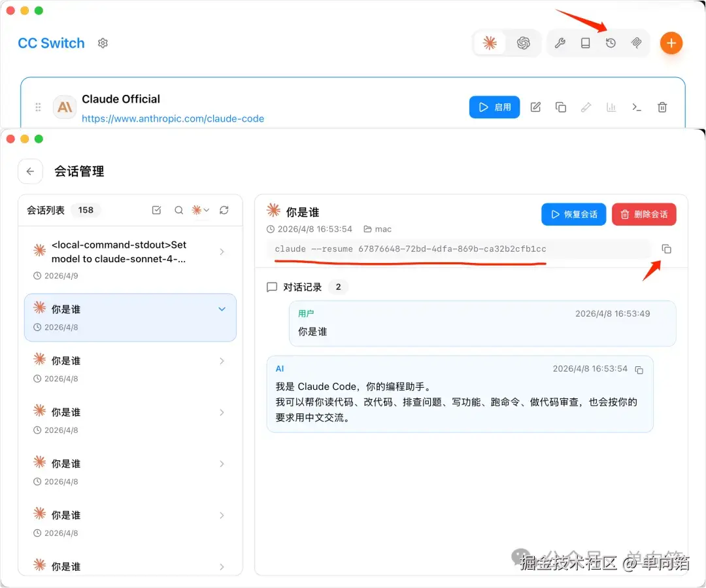Click the AI reply text
The height and width of the screenshot is (588, 706).
456,402
